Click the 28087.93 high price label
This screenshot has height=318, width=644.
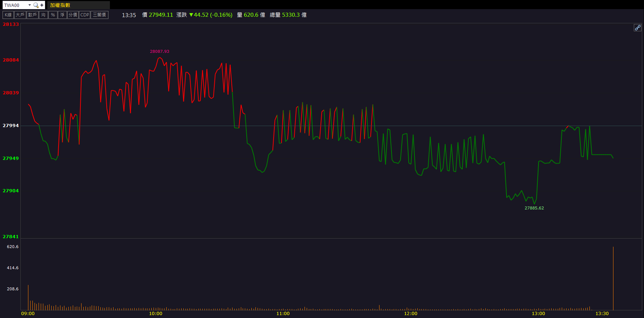click(x=159, y=51)
